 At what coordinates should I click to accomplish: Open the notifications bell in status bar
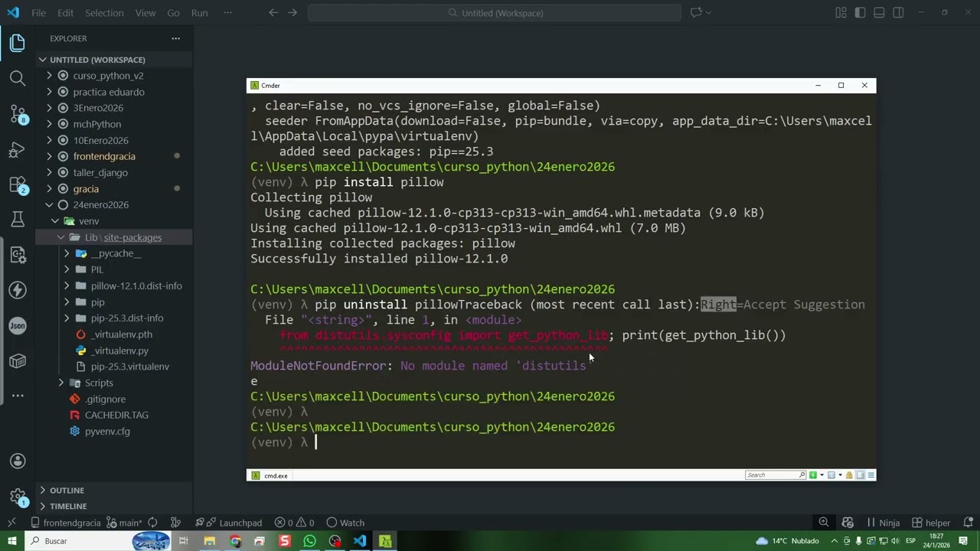pyautogui.click(x=967, y=523)
